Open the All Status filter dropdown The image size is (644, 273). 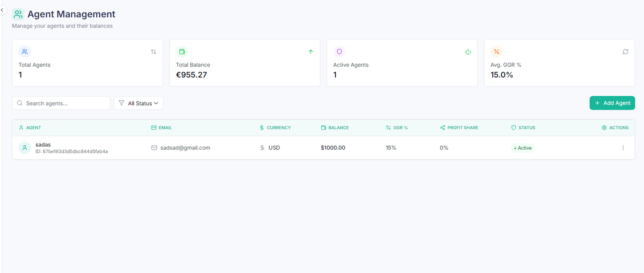coord(139,103)
